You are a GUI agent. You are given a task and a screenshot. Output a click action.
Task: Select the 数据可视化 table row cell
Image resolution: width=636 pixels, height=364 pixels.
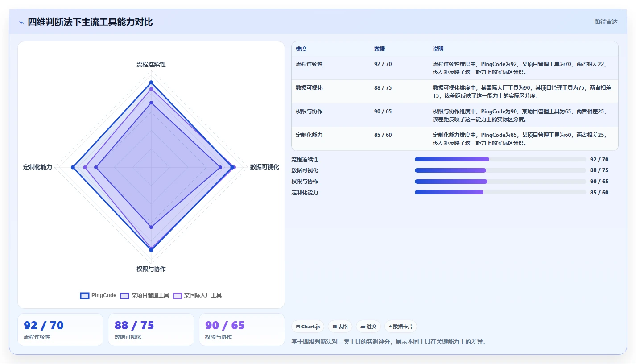pyautogui.click(x=309, y=88)
